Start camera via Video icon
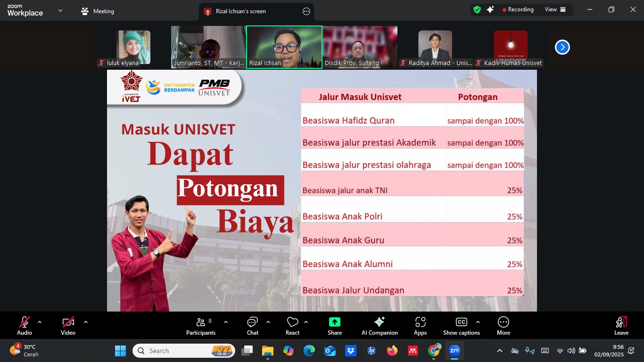Viewport: 644px width, 362px height. [68, 322]
